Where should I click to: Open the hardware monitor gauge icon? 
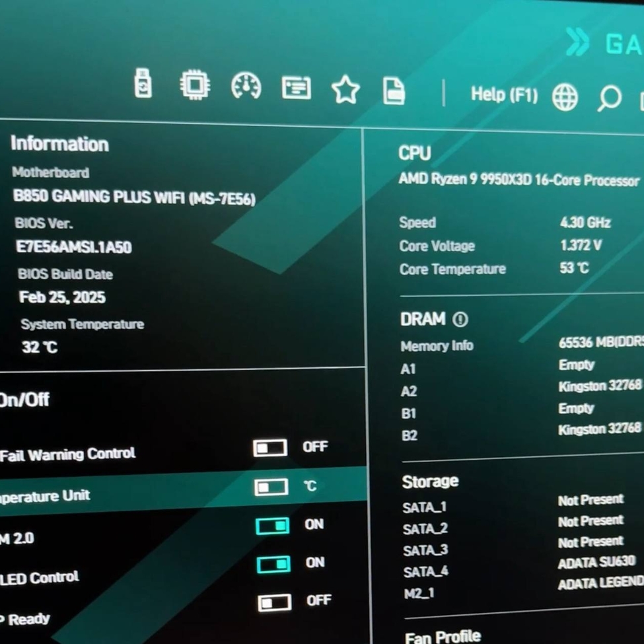246,86
